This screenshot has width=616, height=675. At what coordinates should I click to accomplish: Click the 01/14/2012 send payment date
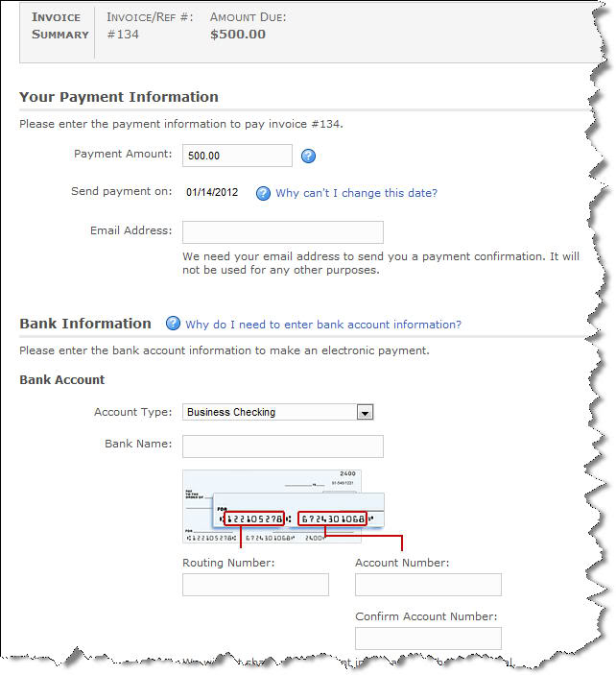pyautogui.click(x=212, y=193)
